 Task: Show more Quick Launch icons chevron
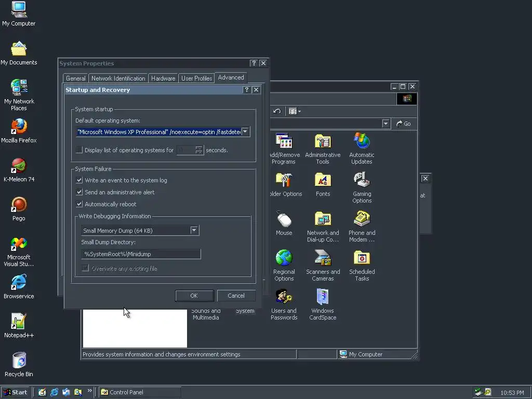pyautogui.click(x=89, y=391)
